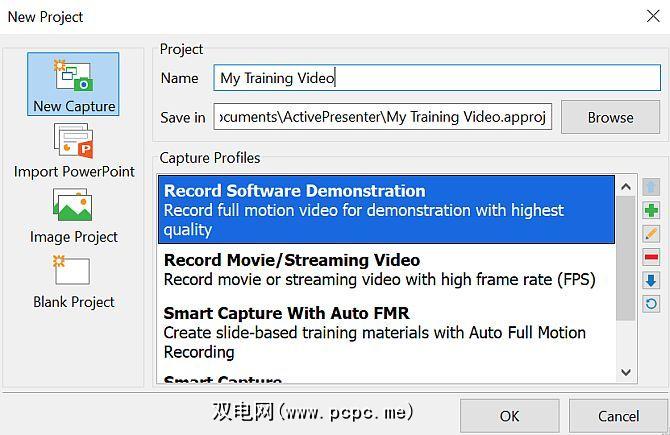Select the Image Project icon
The width and height of the screenshot is (670, 435).
click(x=74, y=216)
